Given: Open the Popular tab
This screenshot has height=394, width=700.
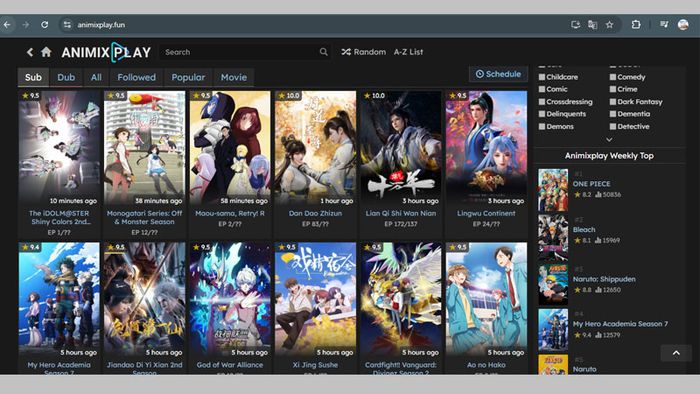Looking at the screenshot, I should 188,77.
